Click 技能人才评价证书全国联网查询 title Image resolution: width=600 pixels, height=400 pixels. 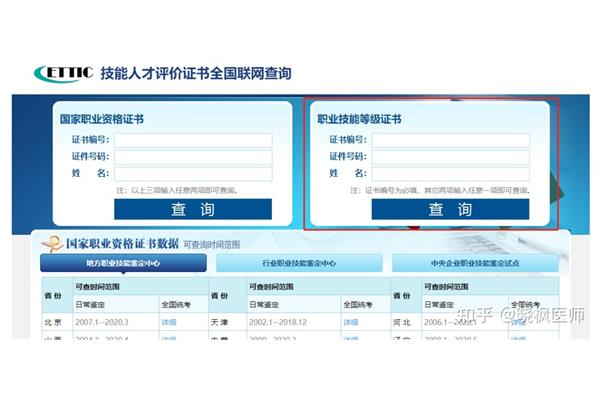(x=196, y=73)
